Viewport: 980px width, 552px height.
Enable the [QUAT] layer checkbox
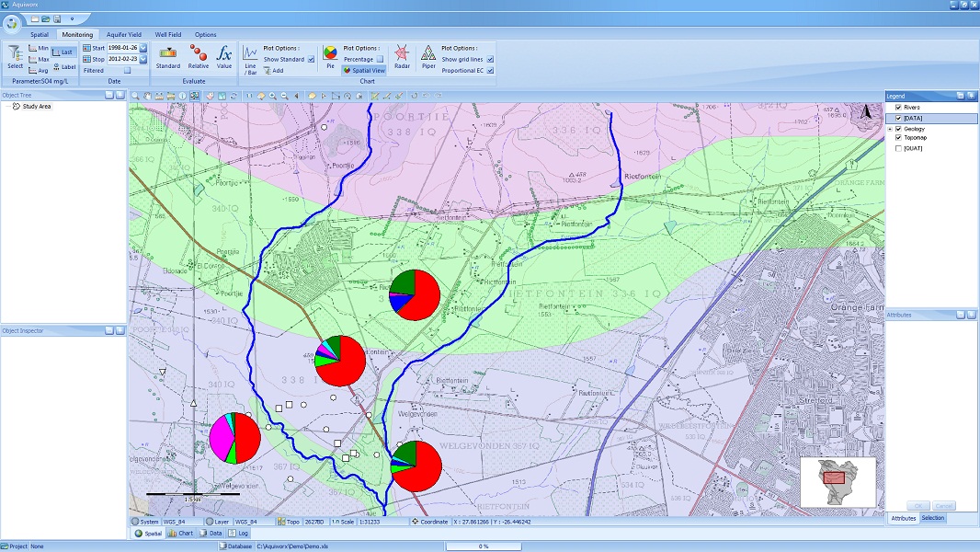pos(898,148)
